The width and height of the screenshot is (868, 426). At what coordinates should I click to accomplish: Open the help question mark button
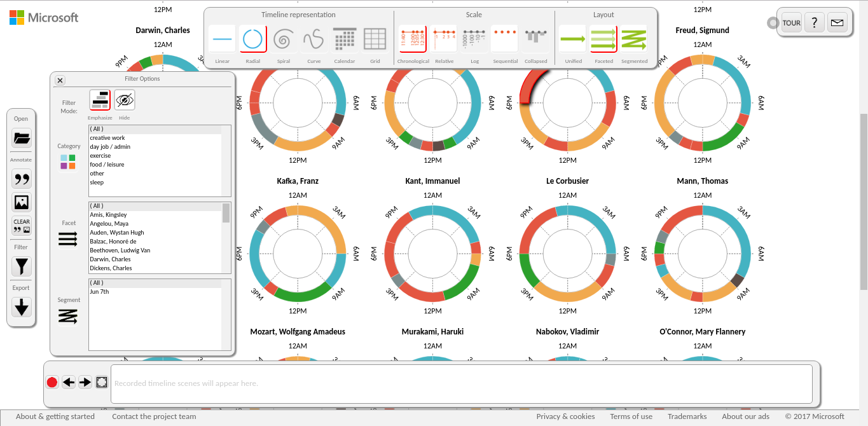(x=815, y=22)
